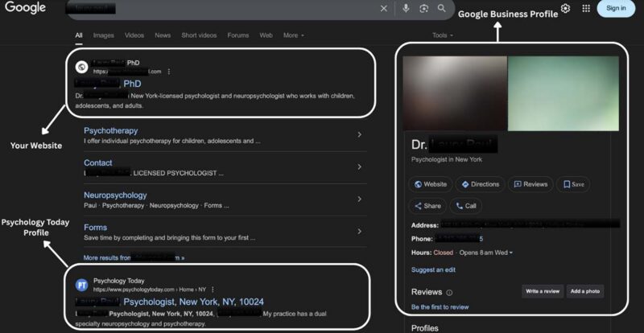The image size is (644, 333).
Task: Click Be the first to review link
Action: (440, 307)
